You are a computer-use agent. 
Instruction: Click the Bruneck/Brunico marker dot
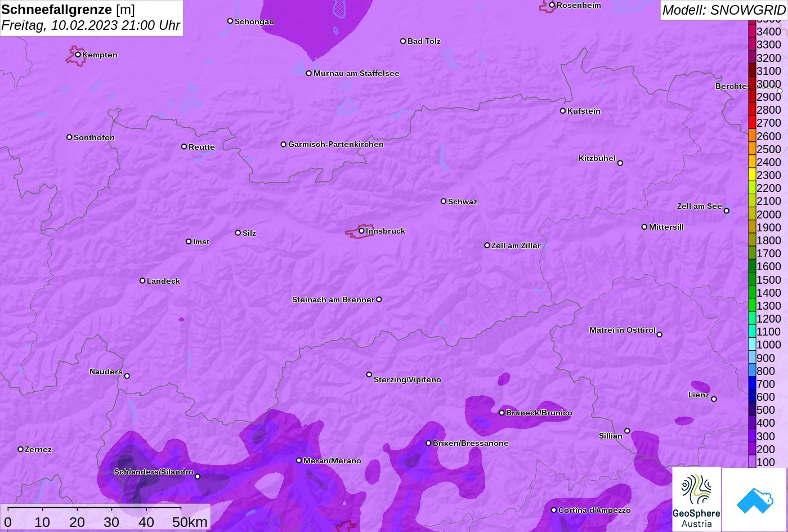(x=502, y=413)
